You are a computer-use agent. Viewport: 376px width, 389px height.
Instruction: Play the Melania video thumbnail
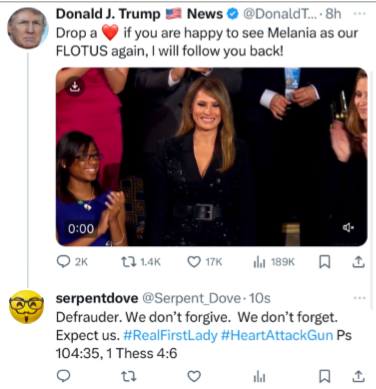click(211, 157)
